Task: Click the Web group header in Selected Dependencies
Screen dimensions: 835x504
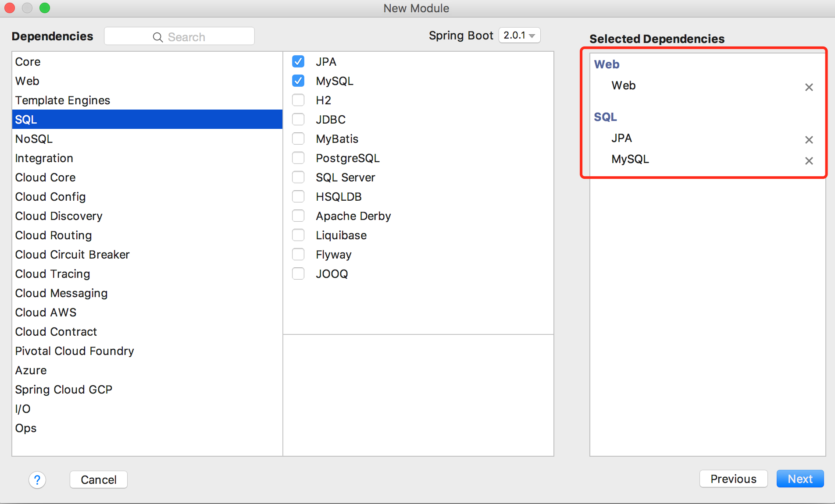Action: [x=607, y=64]
